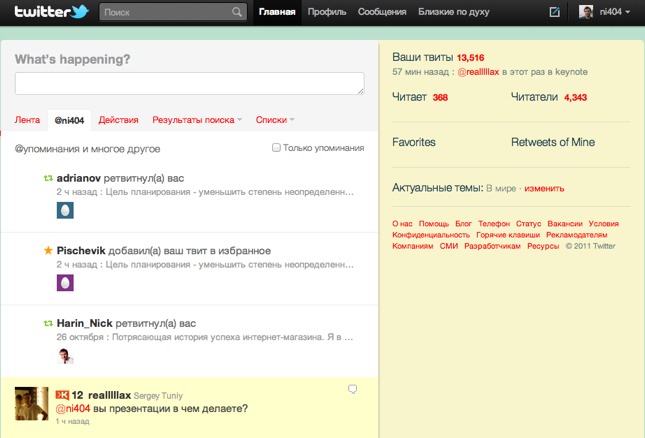Click 'Потрясающая история успеха' tweet text
The image size is (645, 438).
pos(232,337)
